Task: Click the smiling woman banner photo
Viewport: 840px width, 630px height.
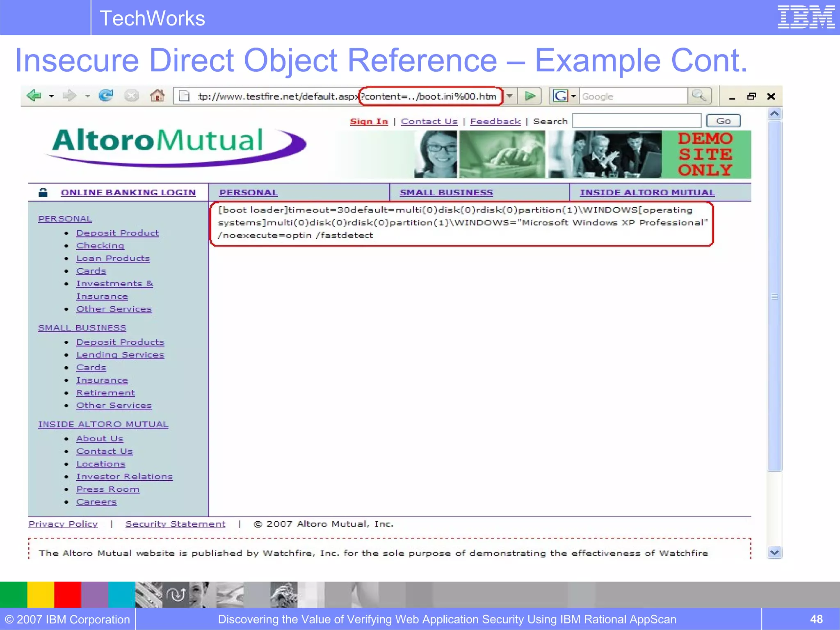Action: (x=436, y=154)
